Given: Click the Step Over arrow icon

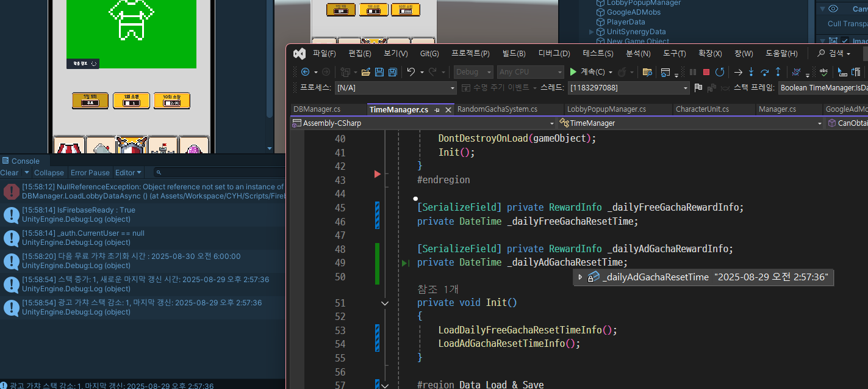Looking at the screenshot, I should click(764, 72).
